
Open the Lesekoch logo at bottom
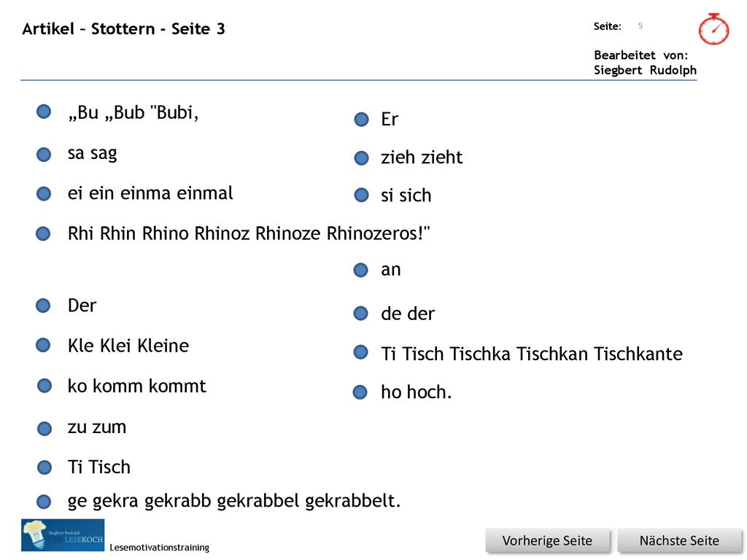pos(63,535)
